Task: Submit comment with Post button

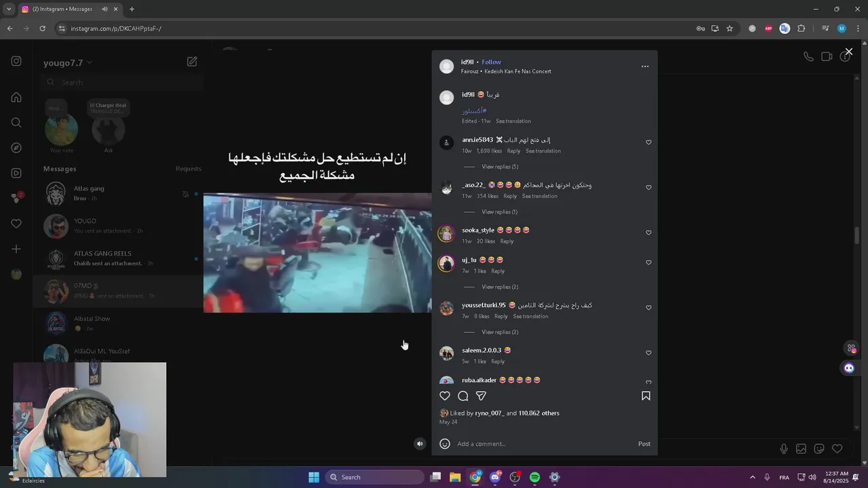Action: point(644,444)
